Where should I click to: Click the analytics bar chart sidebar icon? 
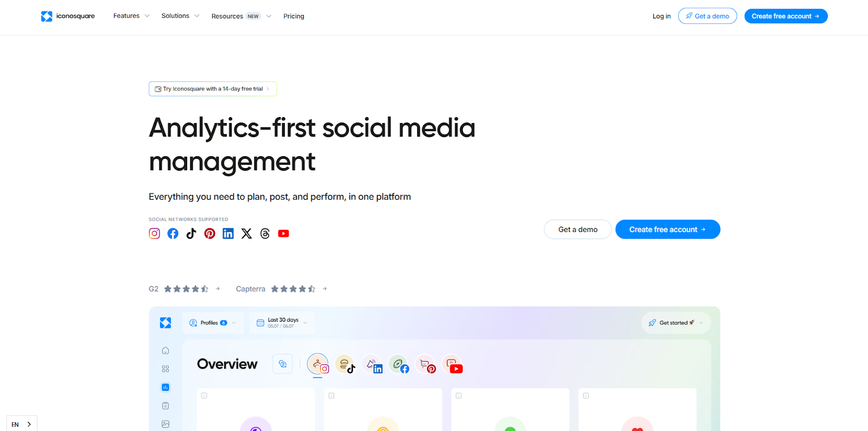(165, 387)
